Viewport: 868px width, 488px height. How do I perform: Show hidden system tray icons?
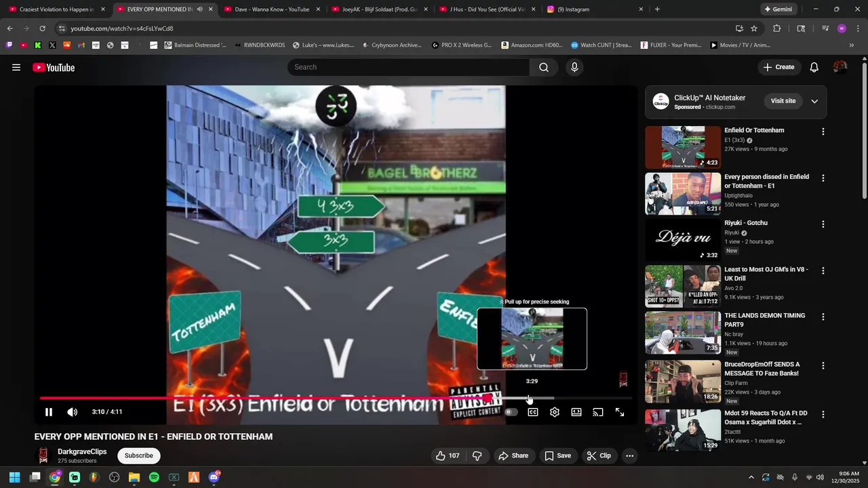751,477
